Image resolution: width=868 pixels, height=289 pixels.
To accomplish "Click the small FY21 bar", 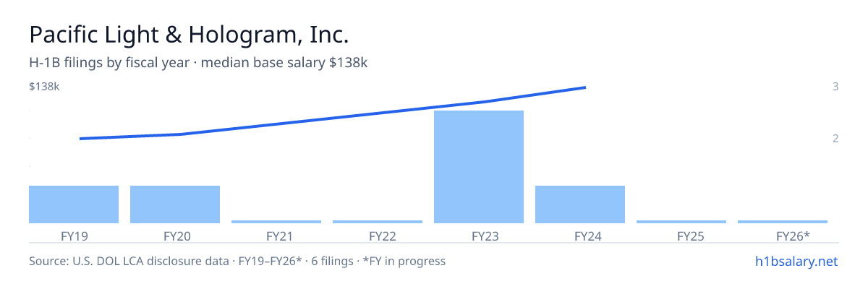I will click(276, 222).
